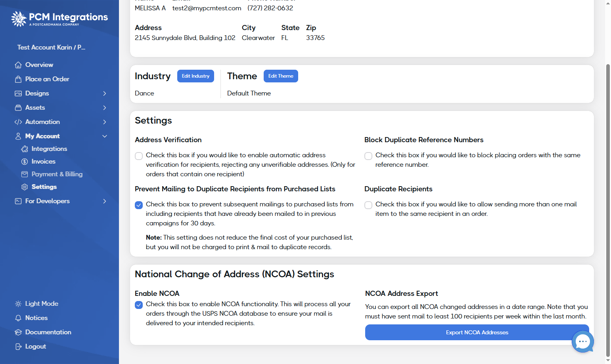The height and width of the screenshot is (364, 611).
Task: Check Block Duplicate Reference Numbers box
Action: 368,156
